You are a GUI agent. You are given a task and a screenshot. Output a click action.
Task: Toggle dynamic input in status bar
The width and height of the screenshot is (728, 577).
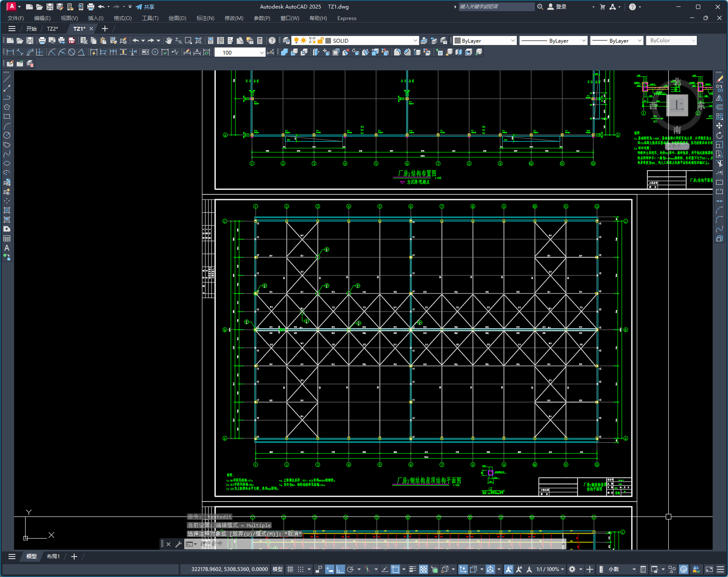[329, 569]
